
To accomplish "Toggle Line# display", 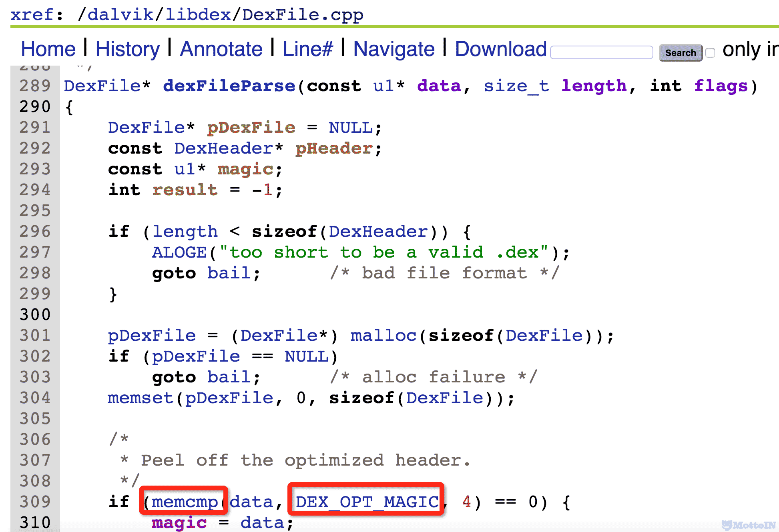I will (307, 49).
